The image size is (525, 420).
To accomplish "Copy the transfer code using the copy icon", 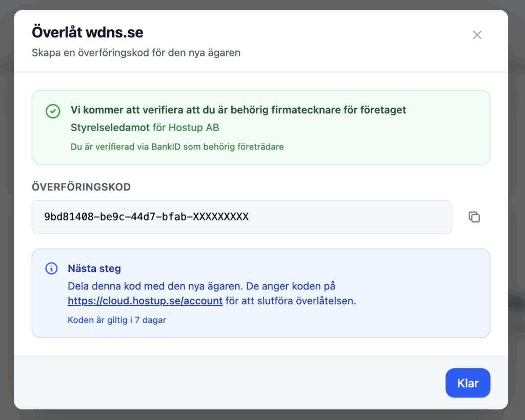I will tap(474, 217).
